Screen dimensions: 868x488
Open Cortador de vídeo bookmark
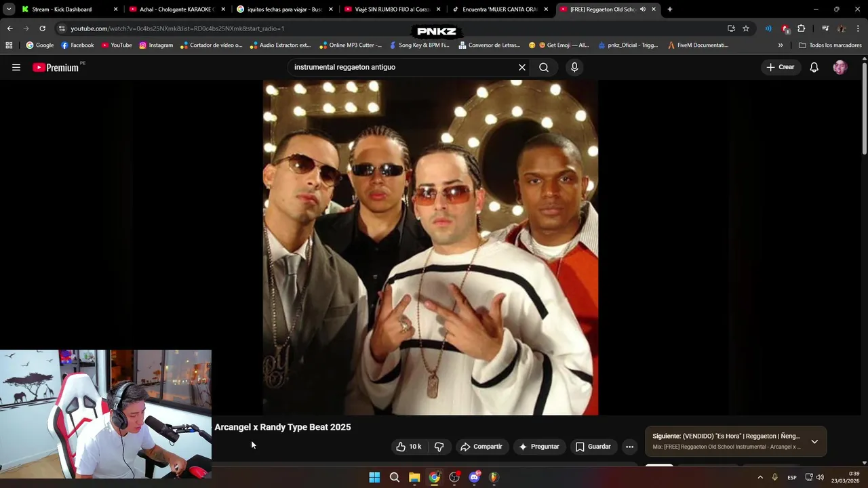(212, 45)
